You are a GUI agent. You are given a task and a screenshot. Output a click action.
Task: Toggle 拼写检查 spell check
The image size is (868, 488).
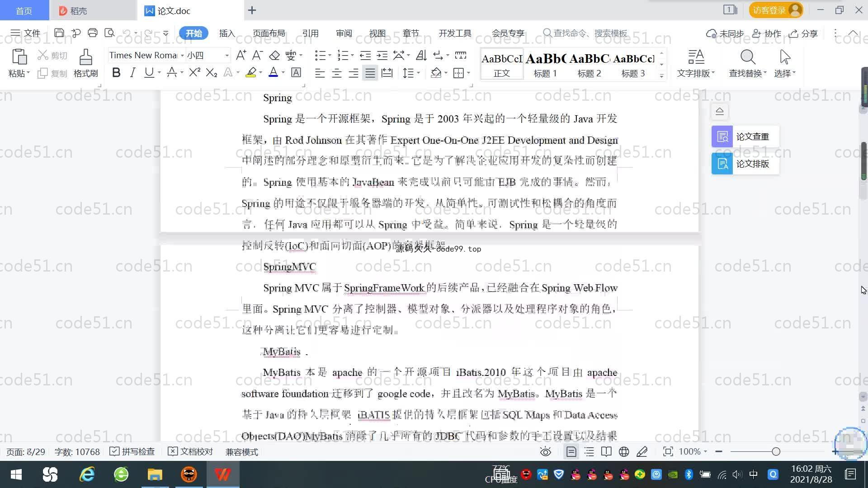pos(132,451)
